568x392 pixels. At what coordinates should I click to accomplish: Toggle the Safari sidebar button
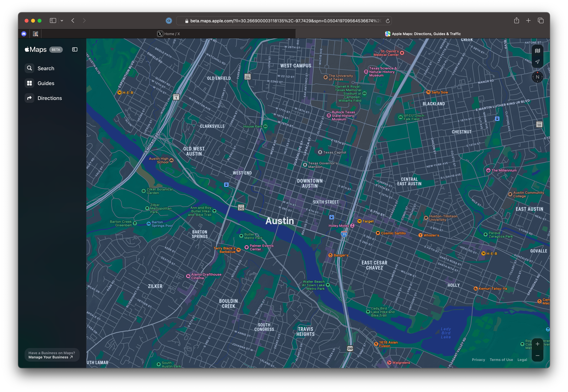[x=53, y=21]
